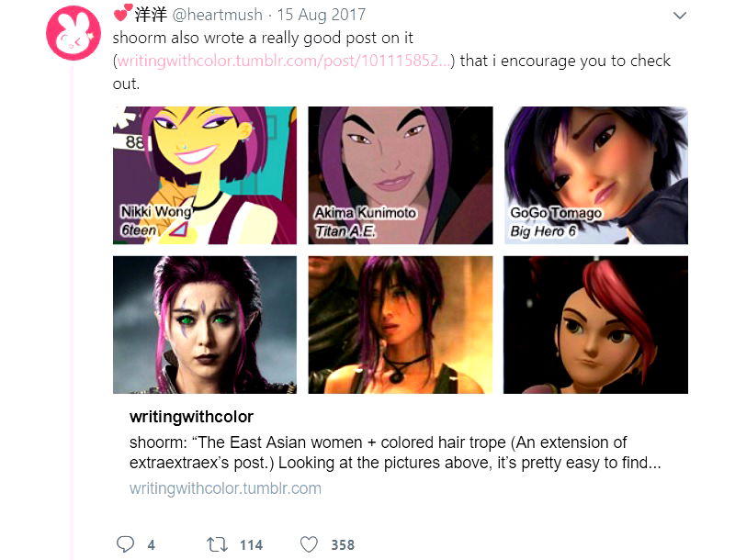This screenshot has height=560, width=735.
Task: Retweet this post using the arrows icon
Action: 217,544
